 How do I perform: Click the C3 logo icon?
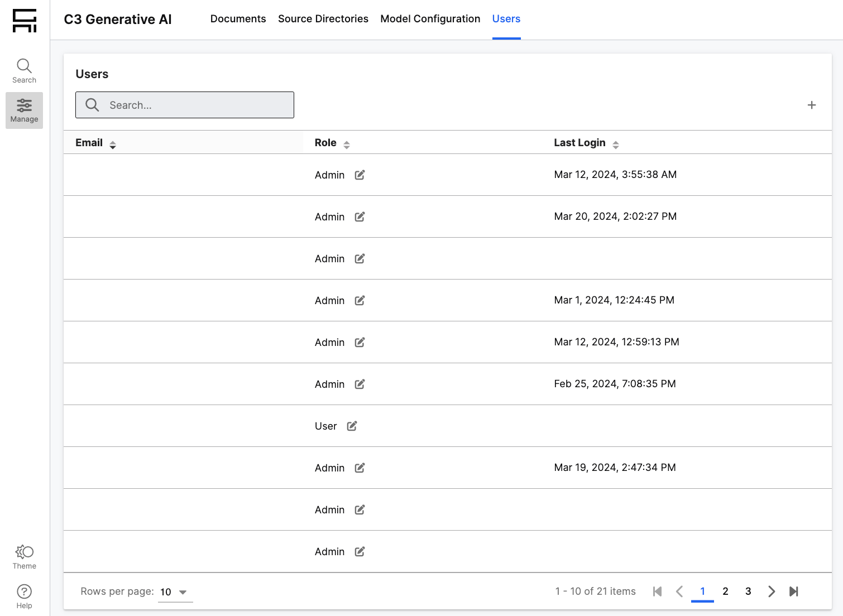(x=25, y=21)
